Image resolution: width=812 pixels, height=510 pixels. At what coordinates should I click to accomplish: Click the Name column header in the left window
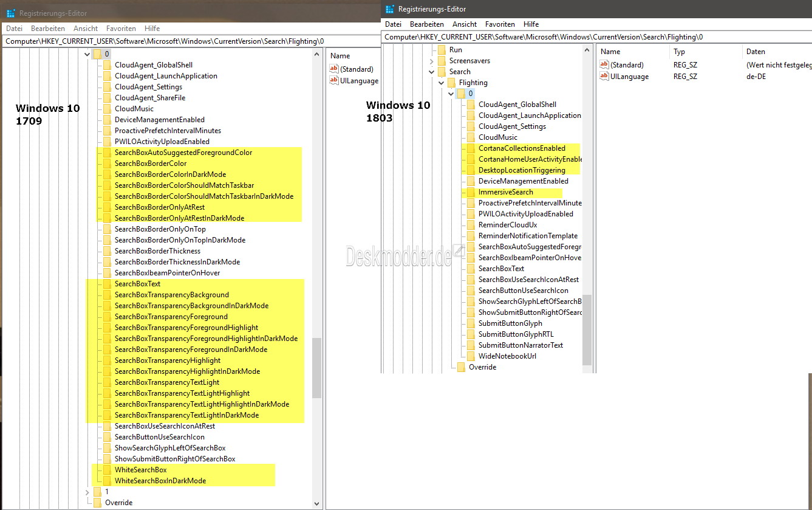point(340,56)
